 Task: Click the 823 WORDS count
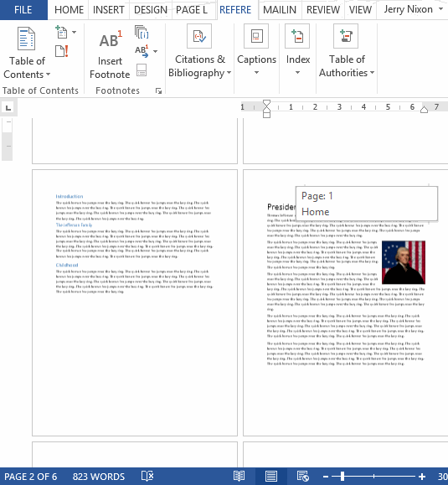tap(99, 477)
